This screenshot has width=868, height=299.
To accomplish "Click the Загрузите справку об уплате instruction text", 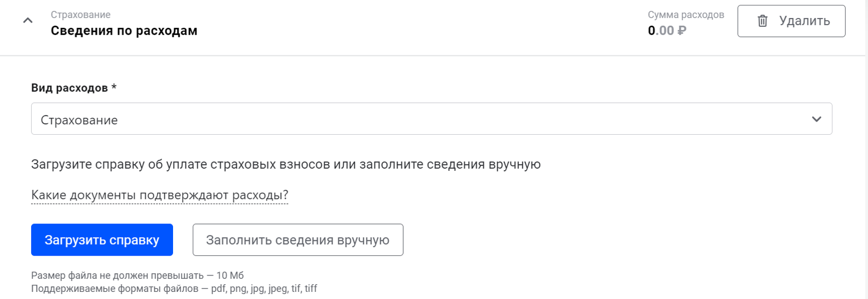I will point(285,164).
